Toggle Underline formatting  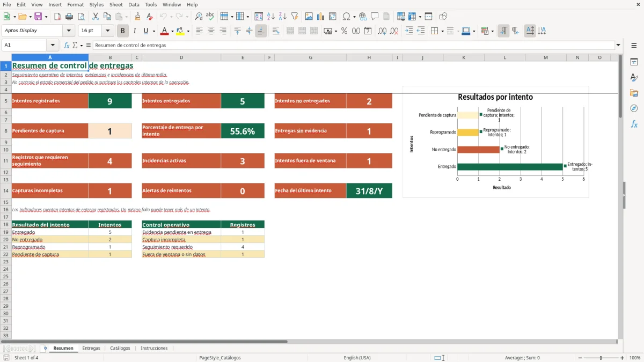click(x=145, y=31)
